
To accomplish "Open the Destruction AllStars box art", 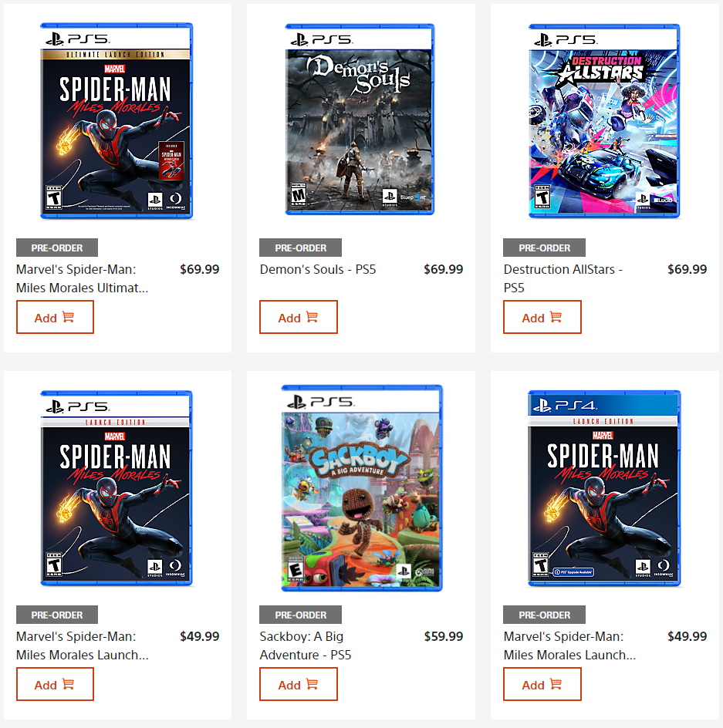I will coord(604,121).
